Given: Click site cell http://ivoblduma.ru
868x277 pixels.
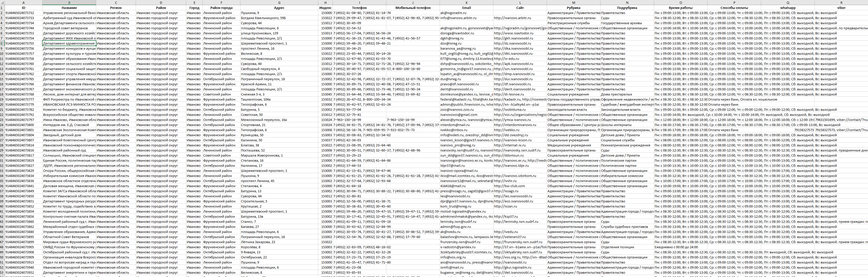Looking at the screenshot, I should [520, 110].
